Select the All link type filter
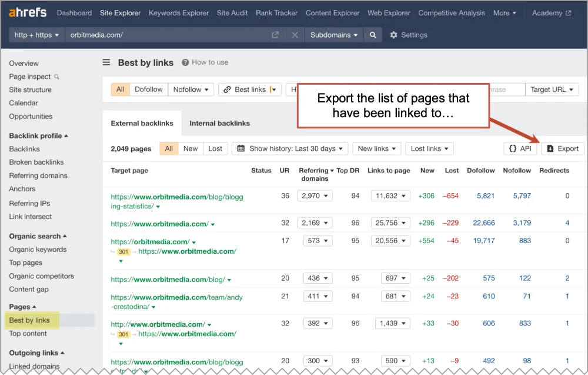 pyautogui.click(x=120, y=89)
